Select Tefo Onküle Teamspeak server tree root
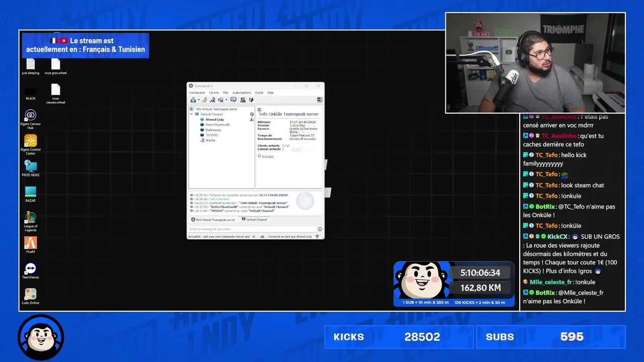Image resolution: width=644 pixels, height=362 pixels. [x=216, y=109]
